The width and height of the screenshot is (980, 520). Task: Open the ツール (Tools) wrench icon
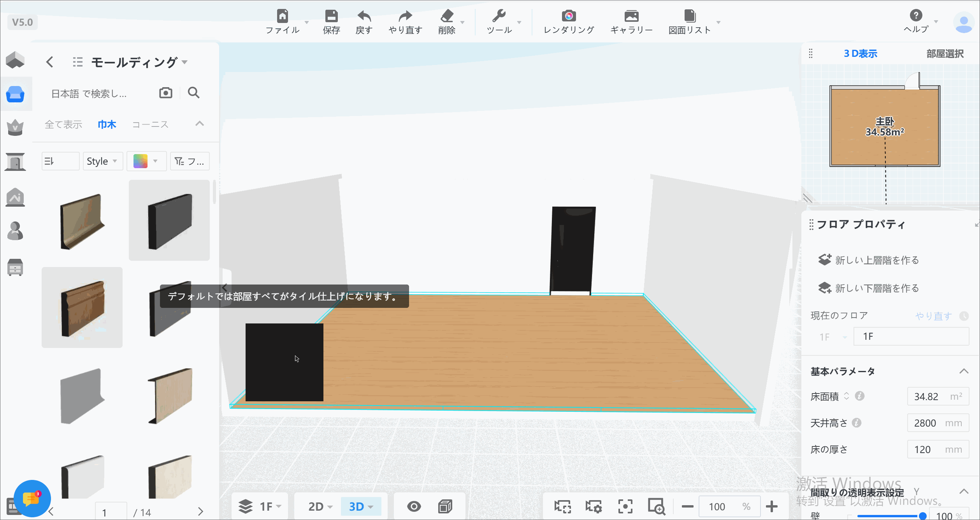click(x=499, y=22)
